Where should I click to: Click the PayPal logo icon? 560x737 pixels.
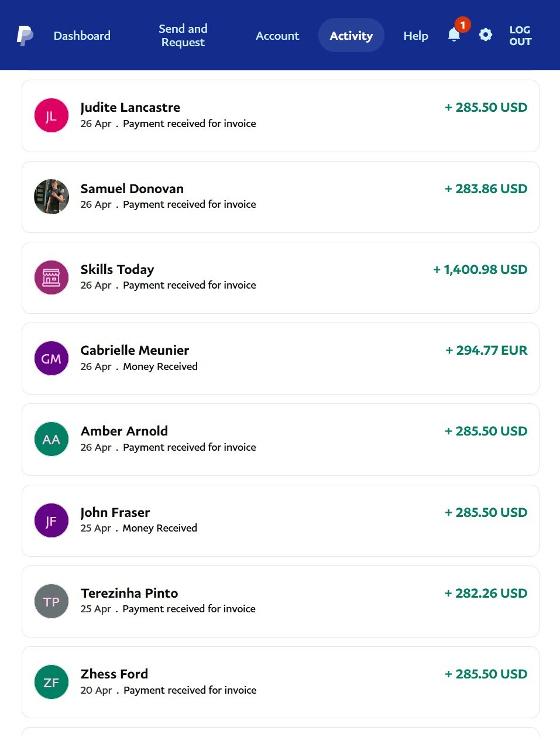(25, 36)
